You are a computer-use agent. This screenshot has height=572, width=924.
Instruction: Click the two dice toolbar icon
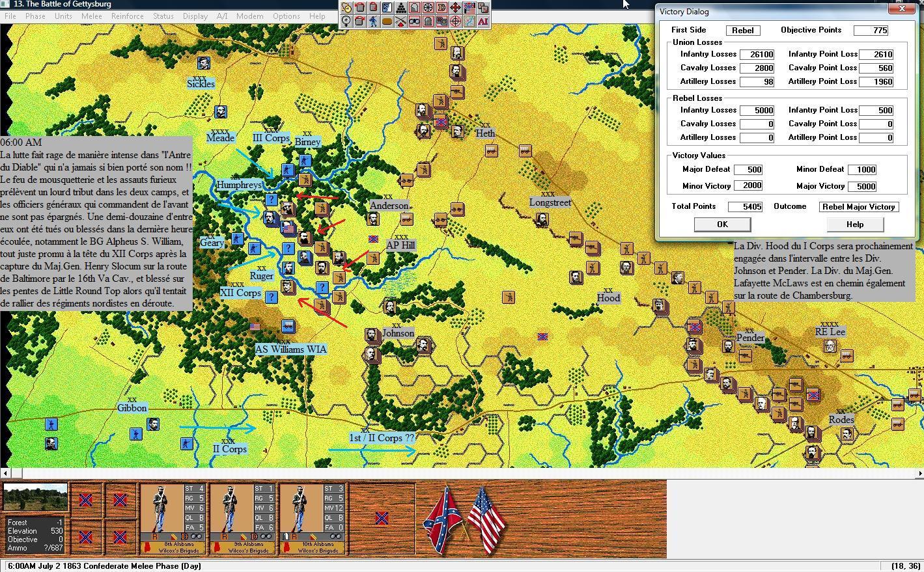(x=483, y=8)
